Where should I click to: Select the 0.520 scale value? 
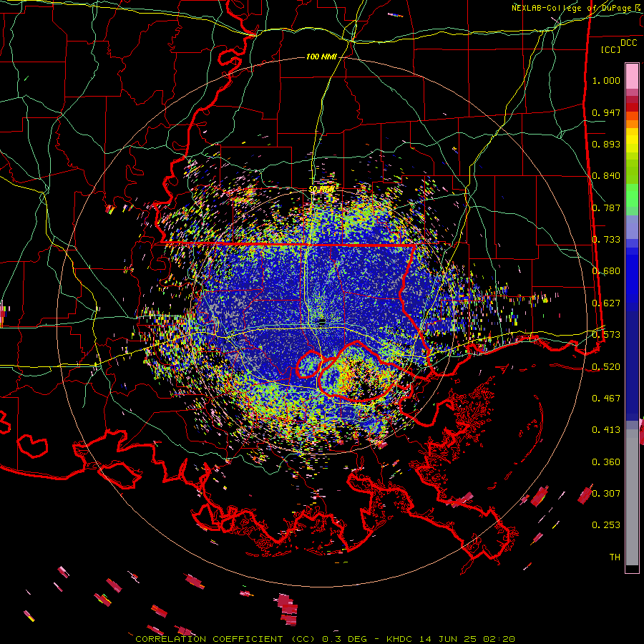[x=606, y=367]
